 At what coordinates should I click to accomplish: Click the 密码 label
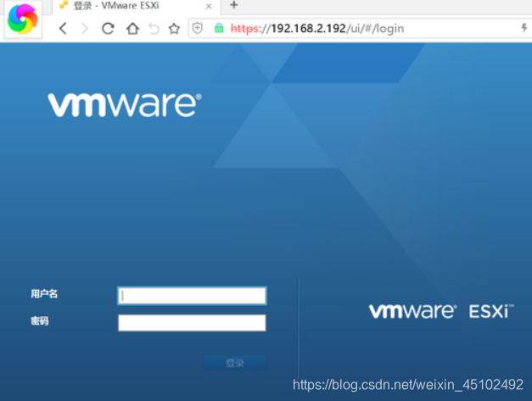click(x=40, y=320)
